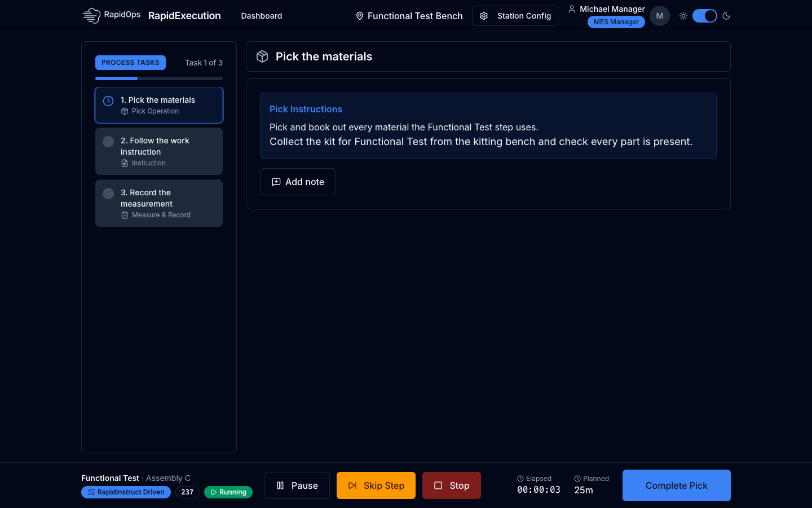Click the PROCESS TASKS badge

tap(130, 63)
